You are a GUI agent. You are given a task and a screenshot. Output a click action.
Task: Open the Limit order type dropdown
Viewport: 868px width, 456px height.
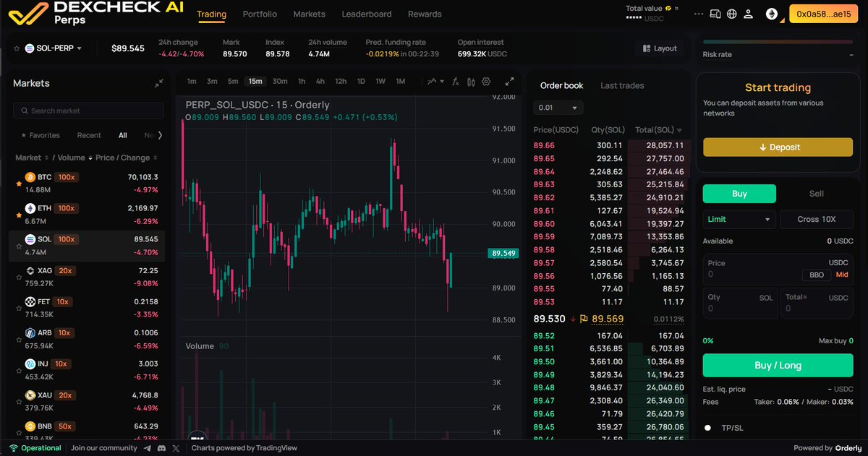739,219
